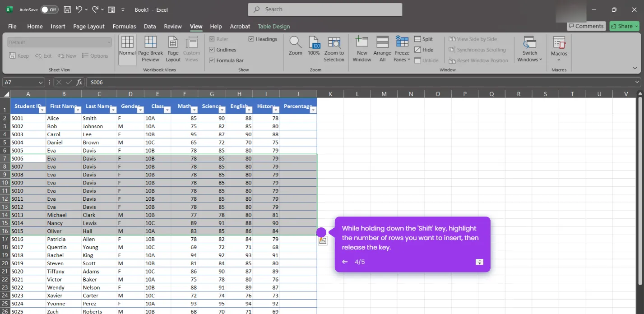Switch to the Home tab

click(x=35, y=26)
